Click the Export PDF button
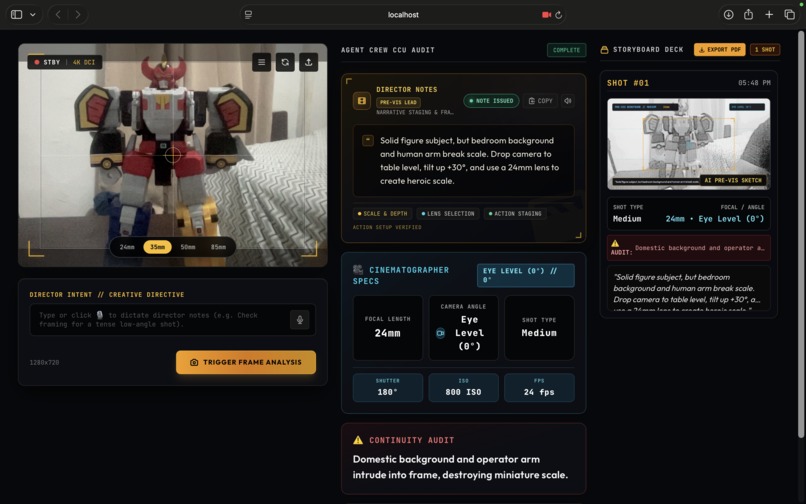 [x=719, y=49]
